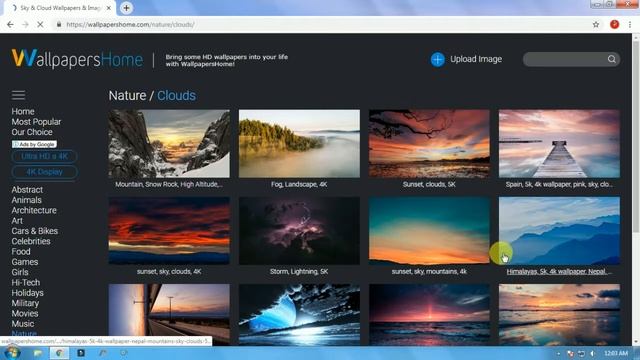The image size is (640, 360).
Task: Open the roadside sunset wallpaper thumbnail
Action: [169, 314]
